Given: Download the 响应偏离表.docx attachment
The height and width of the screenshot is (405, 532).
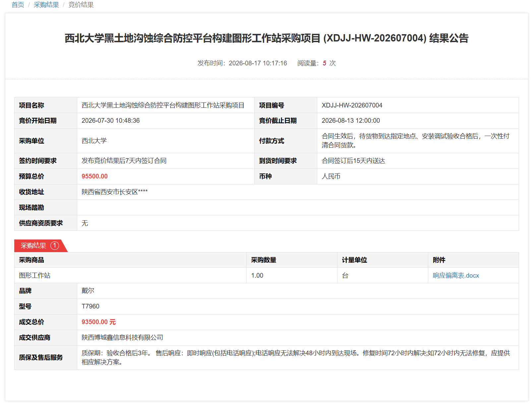Looking at the screenshot, I should [x=456, y=275].
